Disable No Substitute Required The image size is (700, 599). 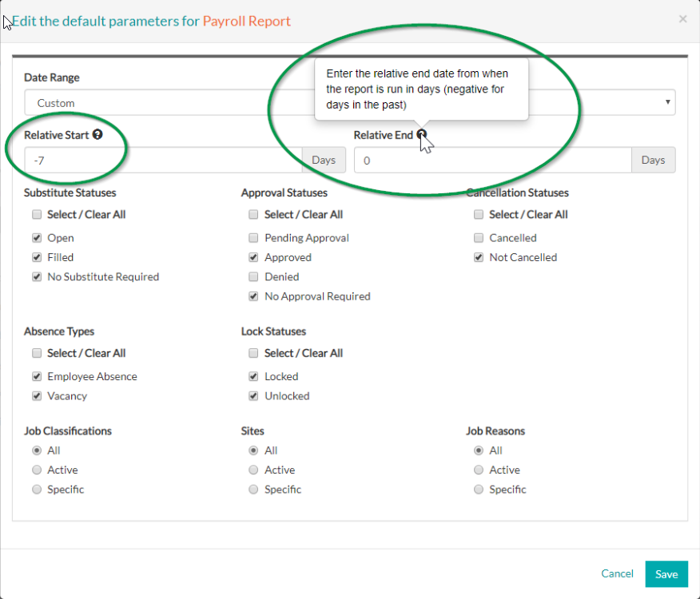pyautogui.click(x=36, y=276)
